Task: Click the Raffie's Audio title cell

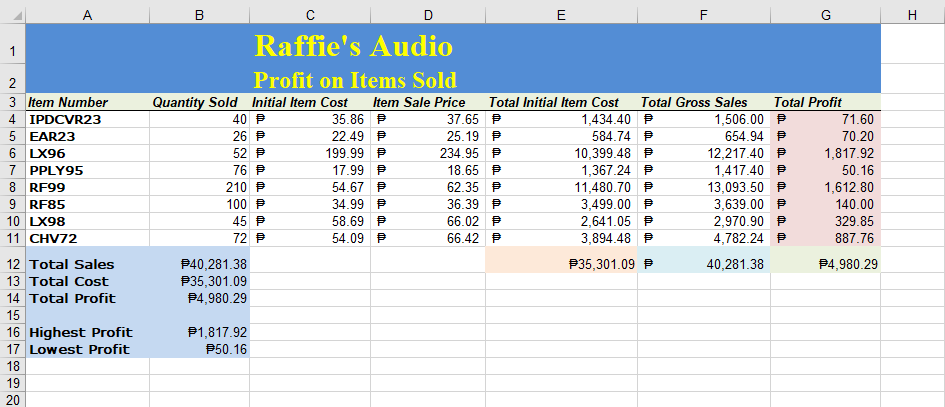Action: point(353,46)
